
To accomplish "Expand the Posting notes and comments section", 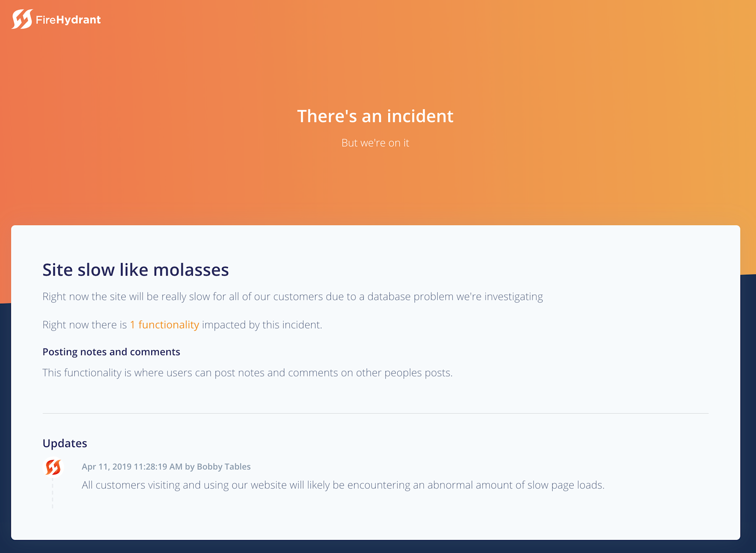I will 111,351.
